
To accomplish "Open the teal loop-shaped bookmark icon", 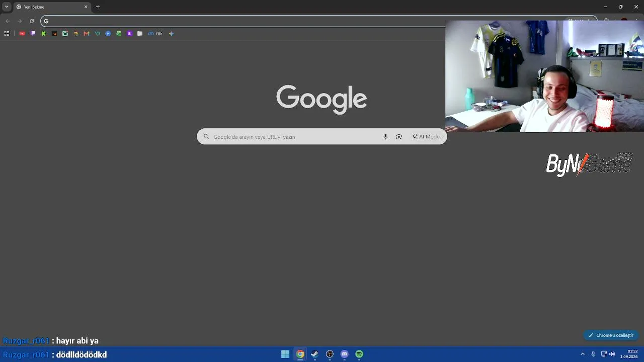I will pos(98,34).
